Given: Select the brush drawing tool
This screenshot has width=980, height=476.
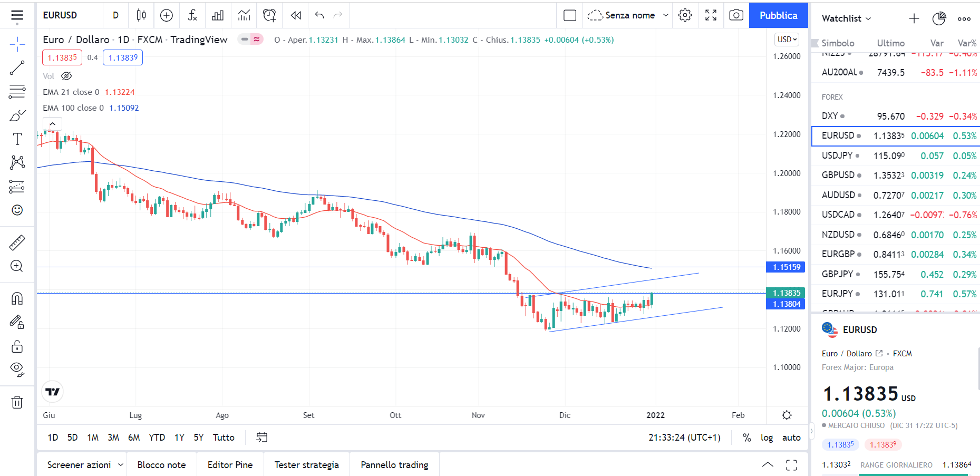Looking at the screenshot, I should click(17, 115).
